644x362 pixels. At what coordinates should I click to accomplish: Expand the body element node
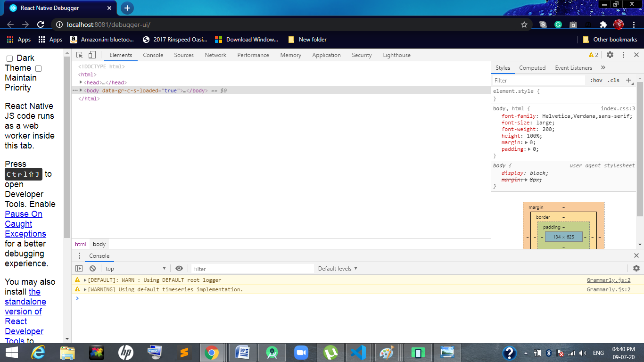click(81, 90)
